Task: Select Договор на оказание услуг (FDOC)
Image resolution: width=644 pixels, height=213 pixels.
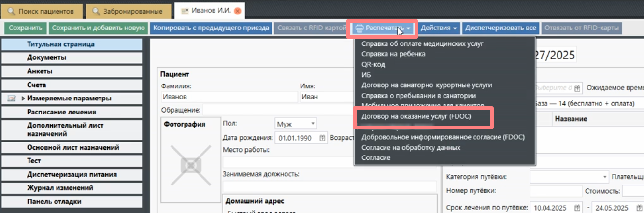Action: coord(415,117)
